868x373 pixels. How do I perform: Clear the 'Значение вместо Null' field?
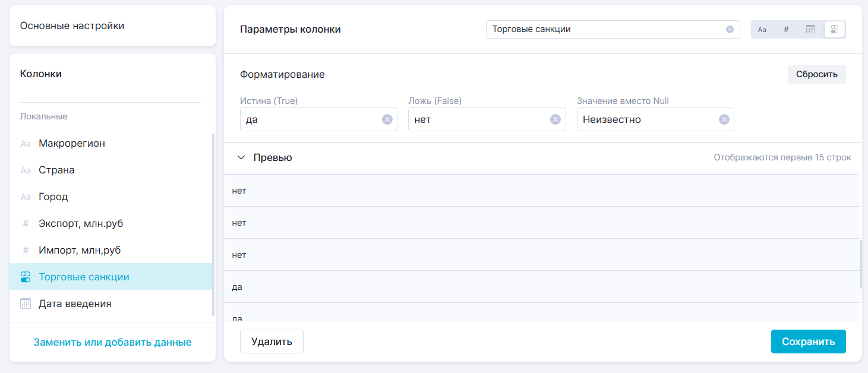click(724, 119)
